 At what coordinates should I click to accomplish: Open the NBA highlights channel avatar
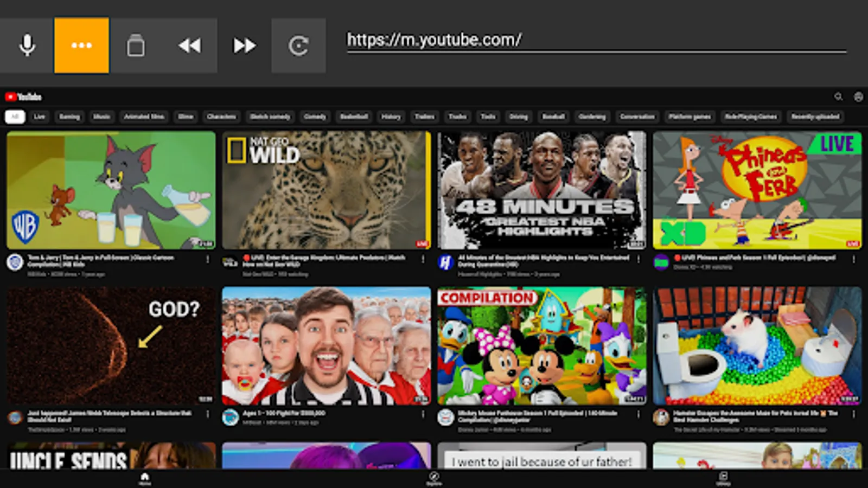click(x=446, y=262)
